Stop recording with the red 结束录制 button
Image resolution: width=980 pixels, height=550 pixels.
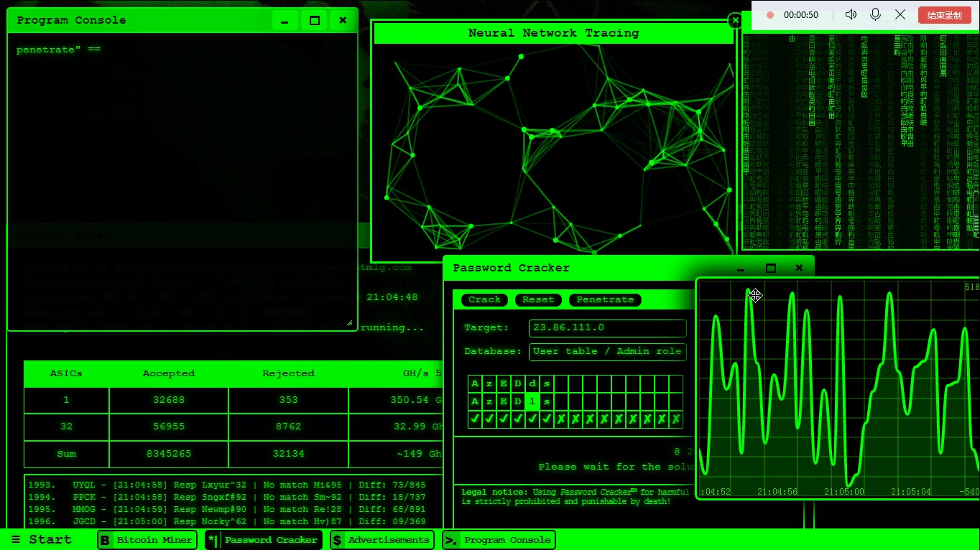(x=944, y=14)
